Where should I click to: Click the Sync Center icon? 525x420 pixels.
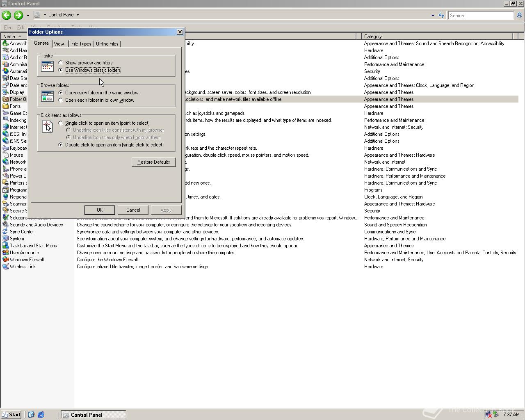click(5, 232)
